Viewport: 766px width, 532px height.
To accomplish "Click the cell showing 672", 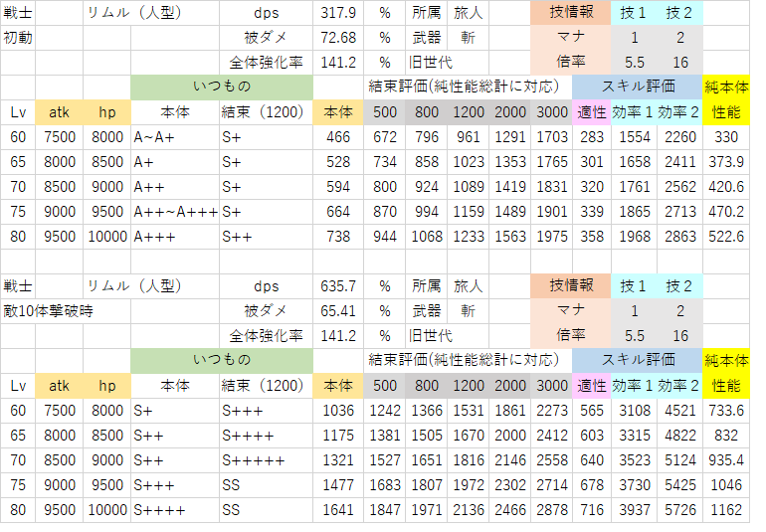I will tap(384, 137).
